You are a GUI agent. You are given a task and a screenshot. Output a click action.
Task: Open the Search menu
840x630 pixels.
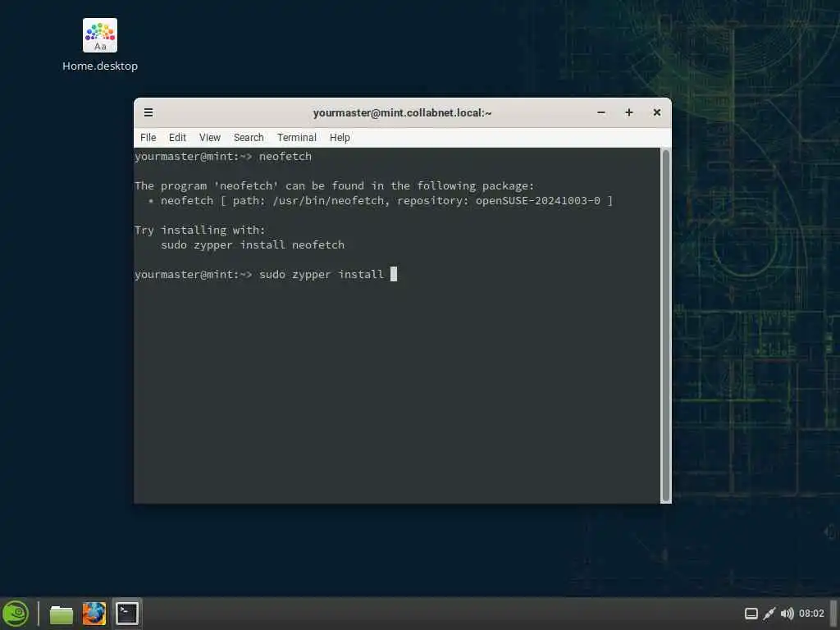pos(249,138)
